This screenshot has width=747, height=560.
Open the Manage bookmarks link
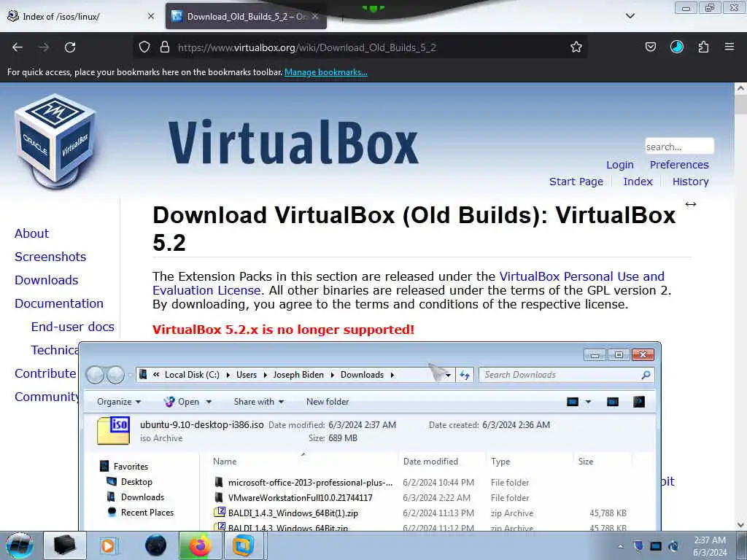(326, 72)
